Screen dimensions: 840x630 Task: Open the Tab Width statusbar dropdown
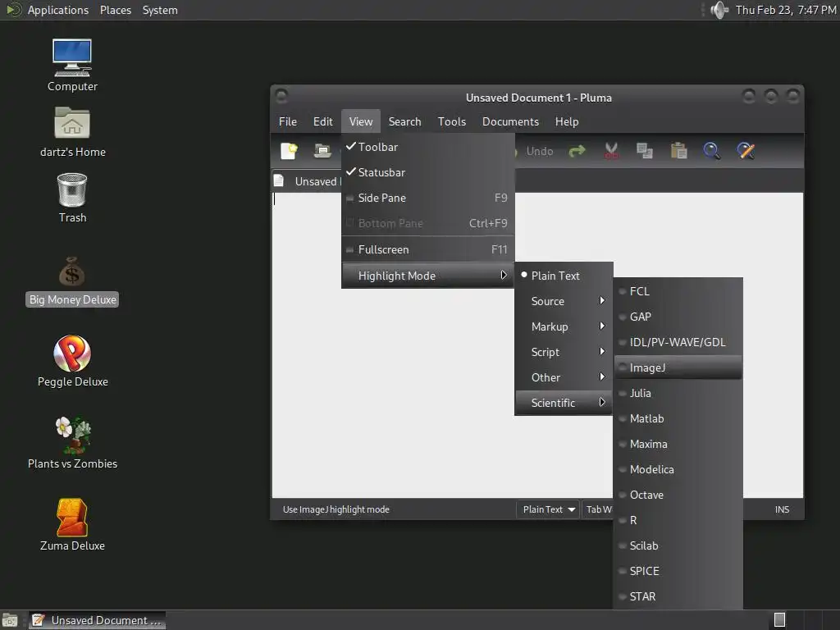598,509
